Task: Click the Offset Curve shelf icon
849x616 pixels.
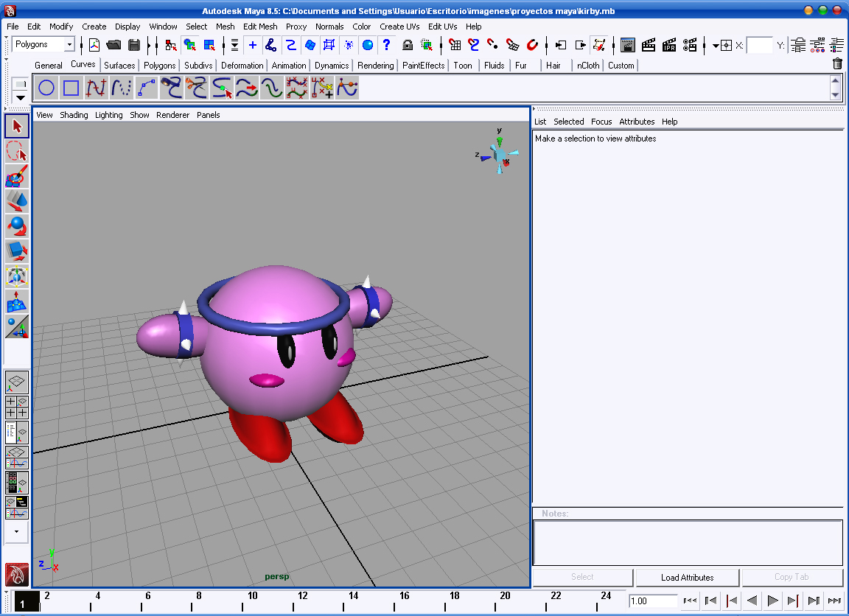Action: (x=271, y=88)
